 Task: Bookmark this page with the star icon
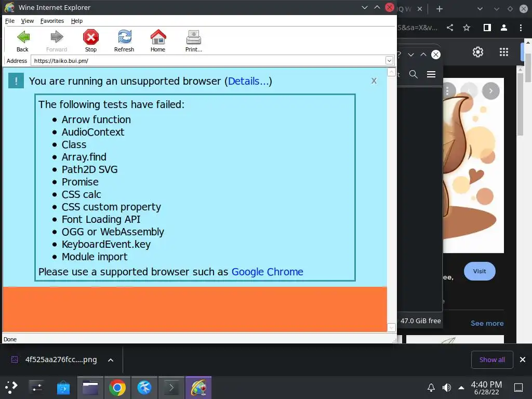click(x=467, y=28)
